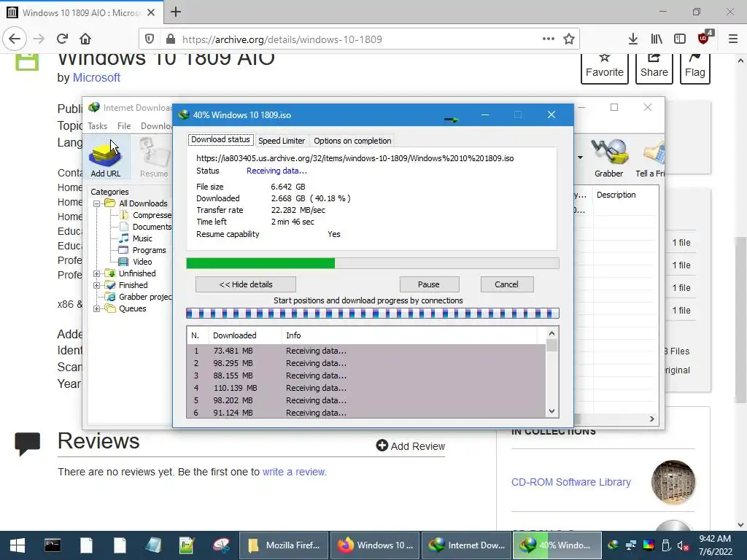Screen dimensions: 747x560
Task: Open the Grabber tool in IDM toolbar
Action: [608, 157]
